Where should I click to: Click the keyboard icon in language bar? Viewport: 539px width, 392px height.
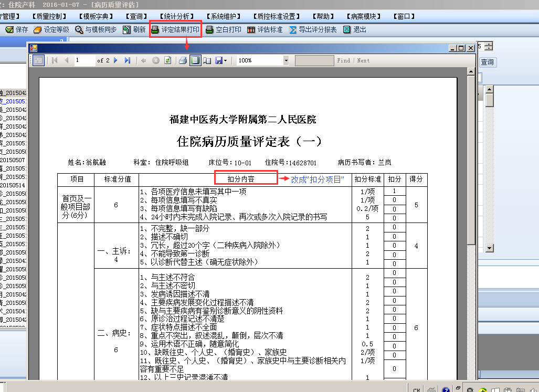click(431, 389)
